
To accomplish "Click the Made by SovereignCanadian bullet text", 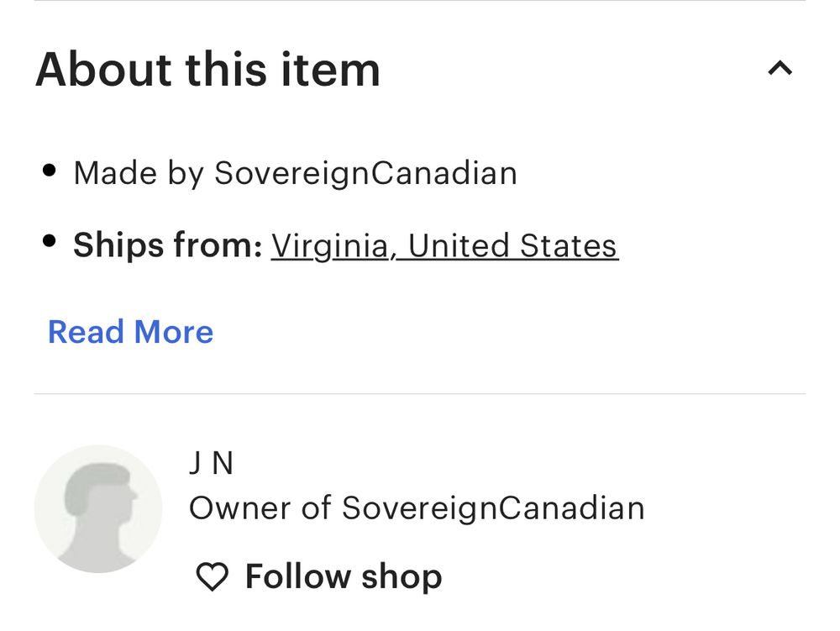I will click(x=296, y=172).
